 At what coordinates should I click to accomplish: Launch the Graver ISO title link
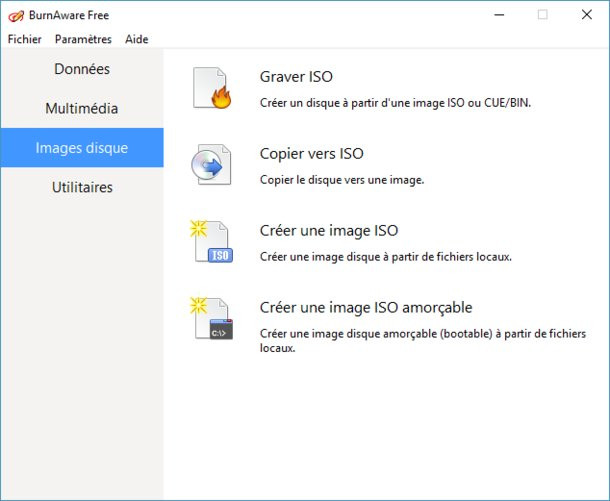point(296,77)
